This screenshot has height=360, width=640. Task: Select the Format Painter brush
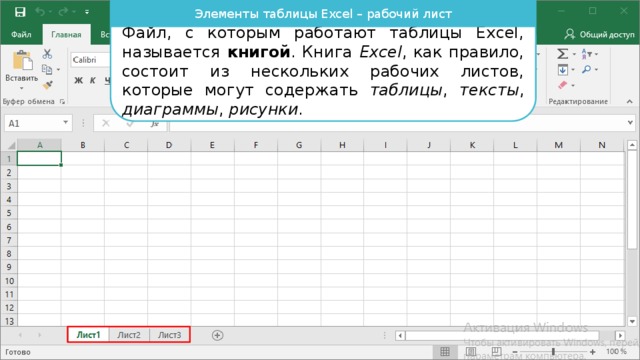pyautogui.click(x=48, y=85)
